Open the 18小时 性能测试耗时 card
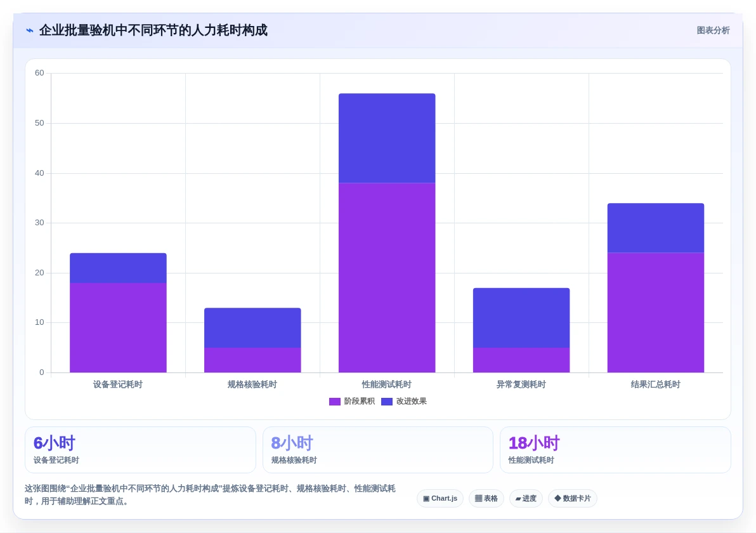This screenshot has width=756, height=533. pyautogui.click(x=615, y=449)
